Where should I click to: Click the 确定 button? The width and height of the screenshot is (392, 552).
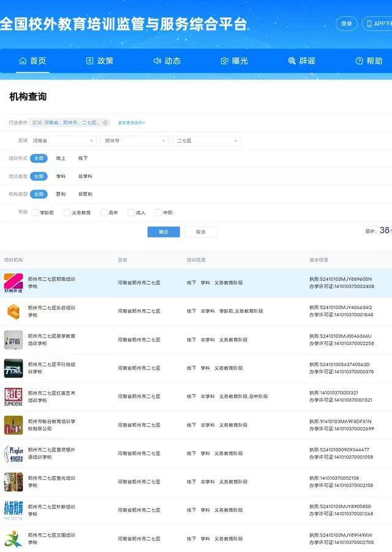[x=164, y=232]
